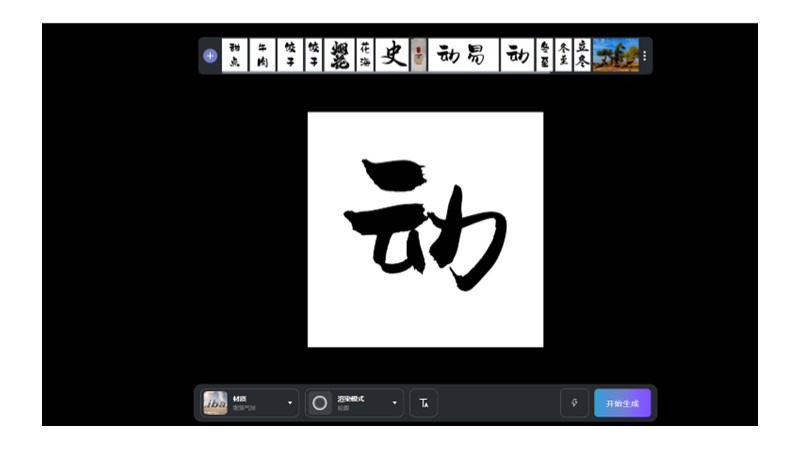
Task: Select the single 动 thumbnail
Action: (x=517, y=56)
